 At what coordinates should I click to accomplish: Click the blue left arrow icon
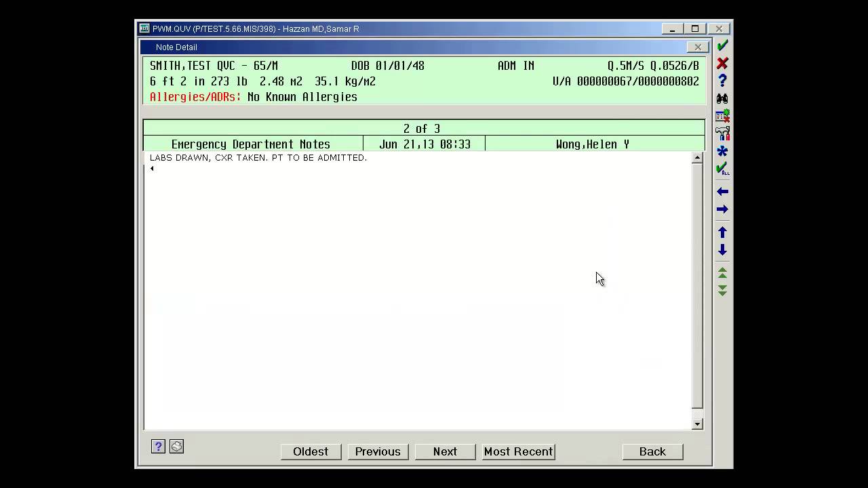[x=722, y=192]
